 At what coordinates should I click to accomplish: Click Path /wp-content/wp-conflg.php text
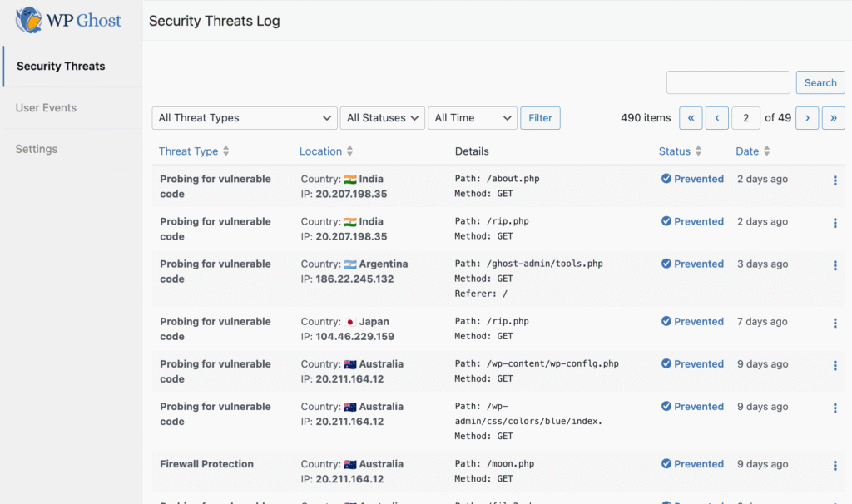pos(537,363)
